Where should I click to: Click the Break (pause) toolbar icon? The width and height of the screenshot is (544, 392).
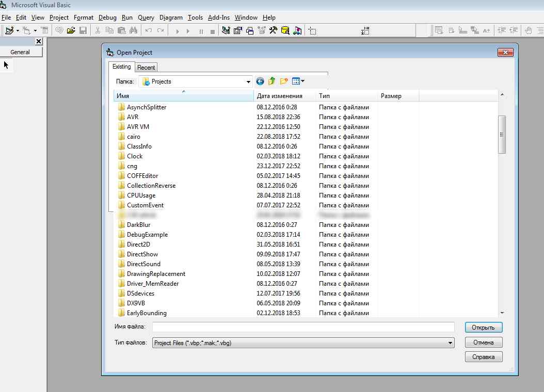pyautogui.click(x=201, y=31)
